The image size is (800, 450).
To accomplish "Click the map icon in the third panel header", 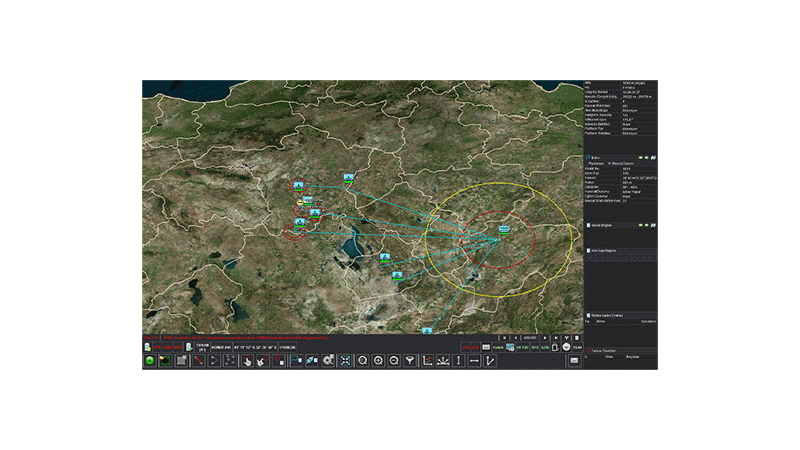I will click(653, 225).
